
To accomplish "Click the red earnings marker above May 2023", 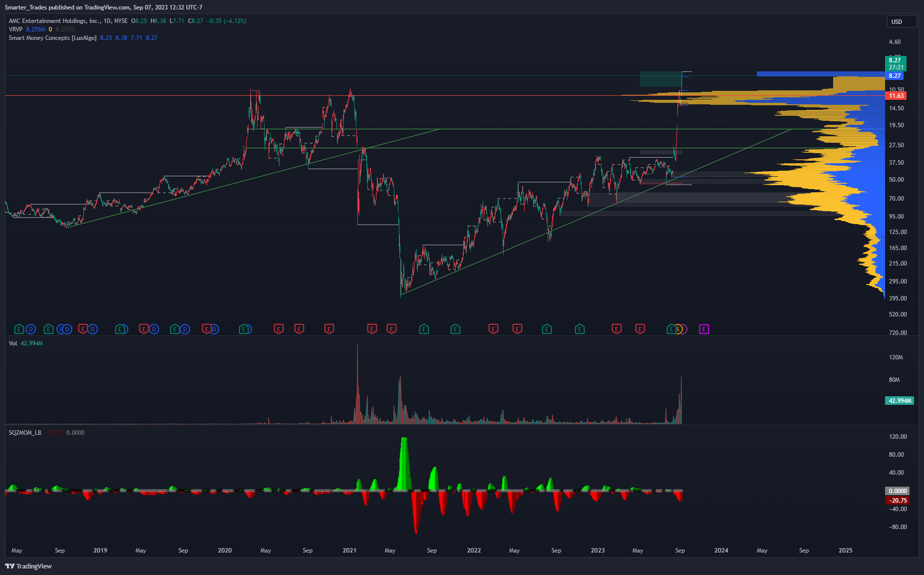I will (x=640, y=329).
